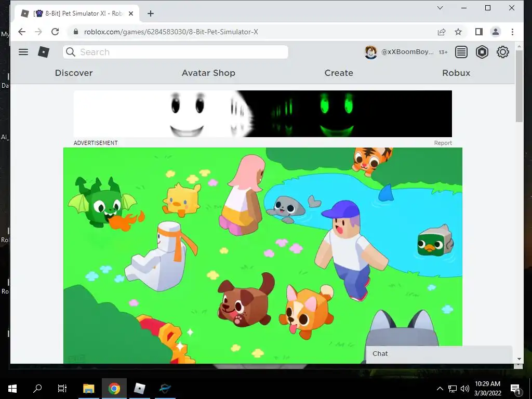532x399 pixels.
Task: Close the 8-Bit Pet Simulator X tab
Action: pos(131,14)
